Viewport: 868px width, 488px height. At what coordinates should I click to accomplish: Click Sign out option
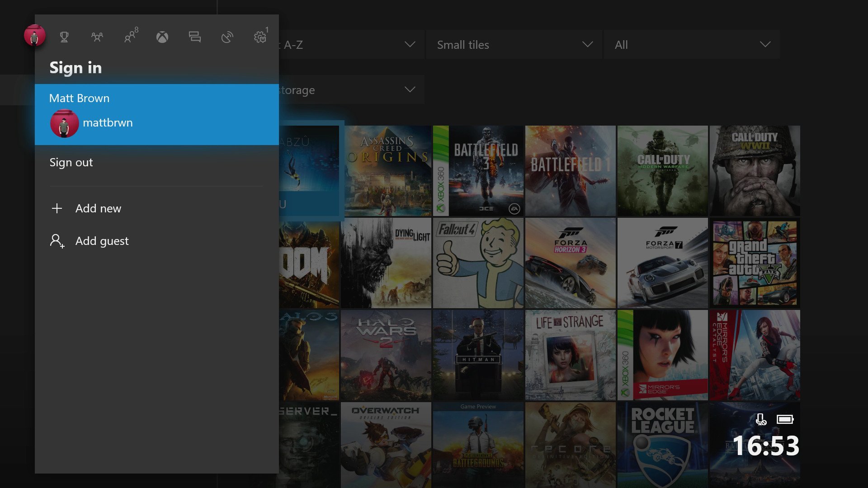[71, 161]
